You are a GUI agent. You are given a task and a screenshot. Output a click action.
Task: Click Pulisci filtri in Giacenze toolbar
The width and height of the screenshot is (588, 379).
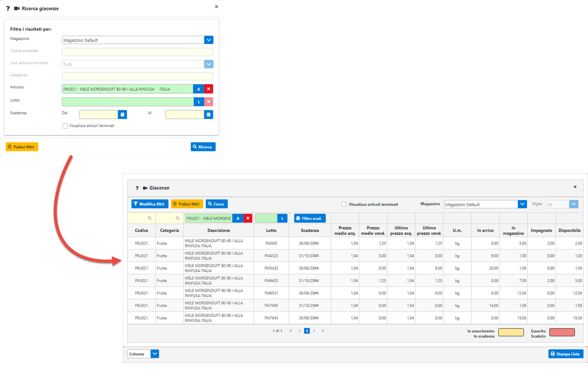187,204
